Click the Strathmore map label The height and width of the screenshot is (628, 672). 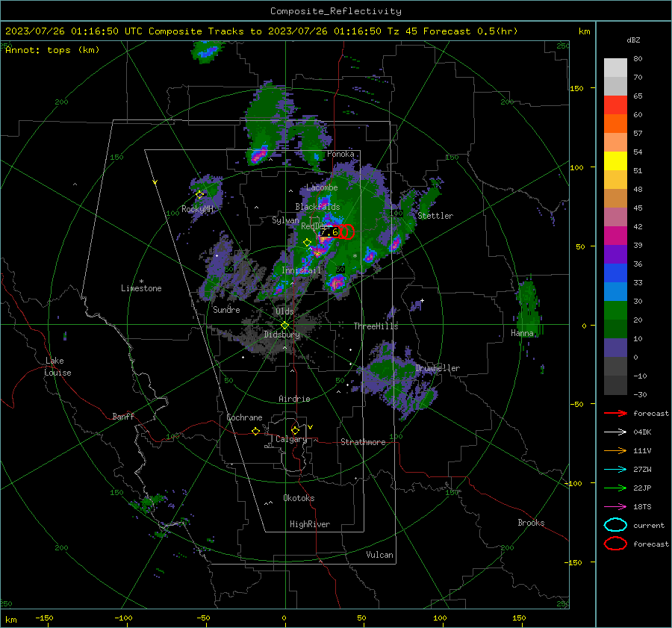(x=363, y=442)
